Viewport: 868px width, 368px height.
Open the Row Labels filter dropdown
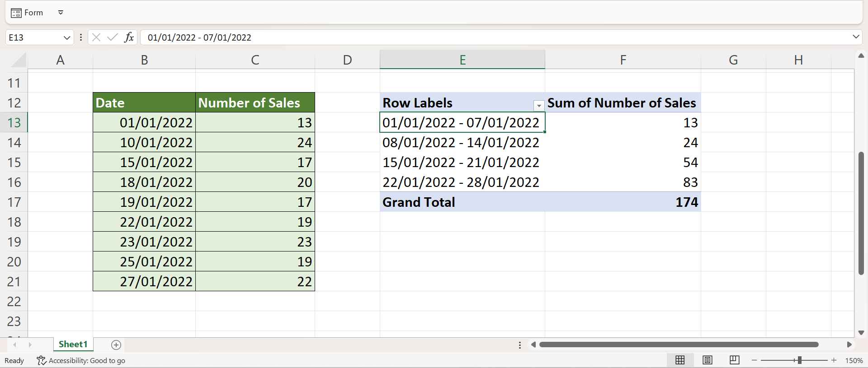[x=538, y=105]
